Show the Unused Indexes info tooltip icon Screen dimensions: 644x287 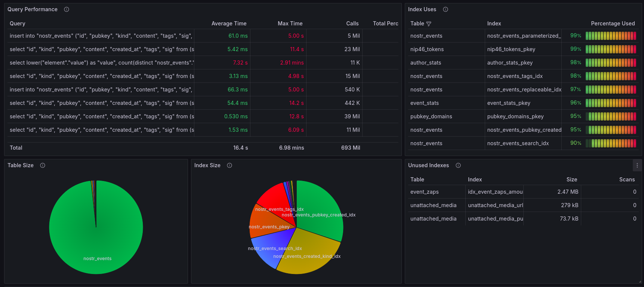458,165
